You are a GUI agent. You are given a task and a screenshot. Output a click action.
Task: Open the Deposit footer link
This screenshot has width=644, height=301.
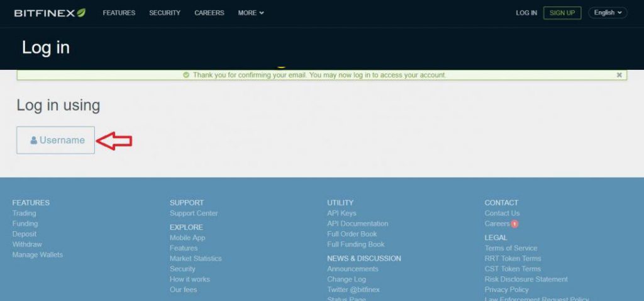(x=25, y=234)
